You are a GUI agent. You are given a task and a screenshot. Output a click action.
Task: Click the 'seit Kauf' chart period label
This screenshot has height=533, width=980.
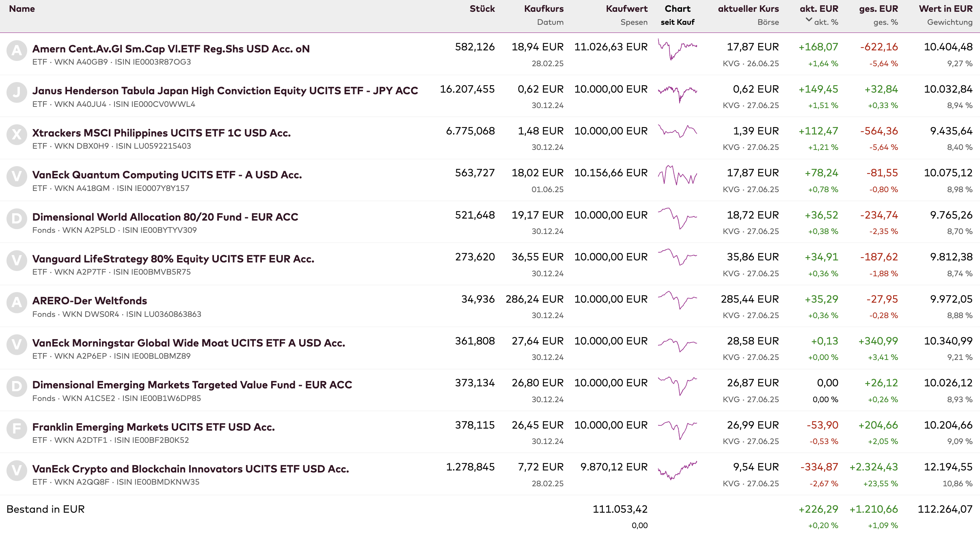(x=677, y=22)
